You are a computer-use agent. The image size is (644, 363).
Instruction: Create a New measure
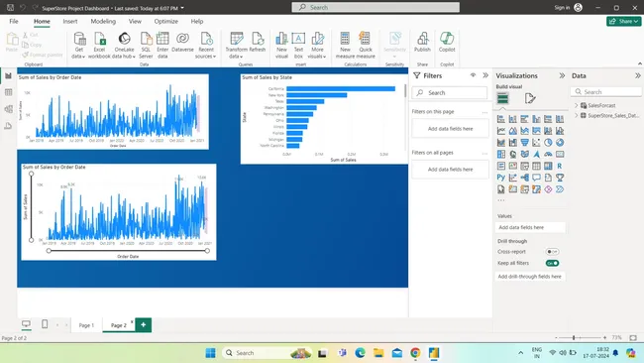345,46
